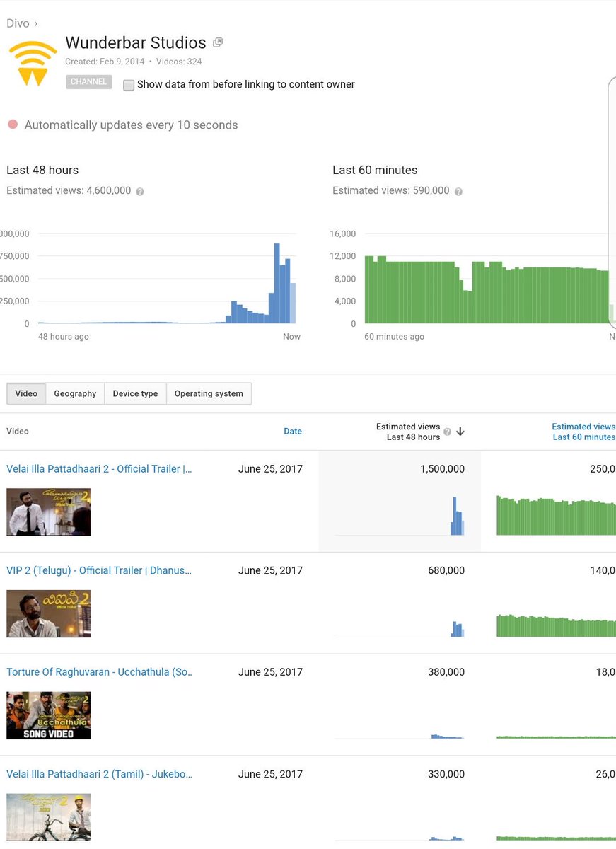This screenshot has height=849, width=616.
Task: Click Ucchathula song video thumbnail
Action: click(x=49, y=715)
